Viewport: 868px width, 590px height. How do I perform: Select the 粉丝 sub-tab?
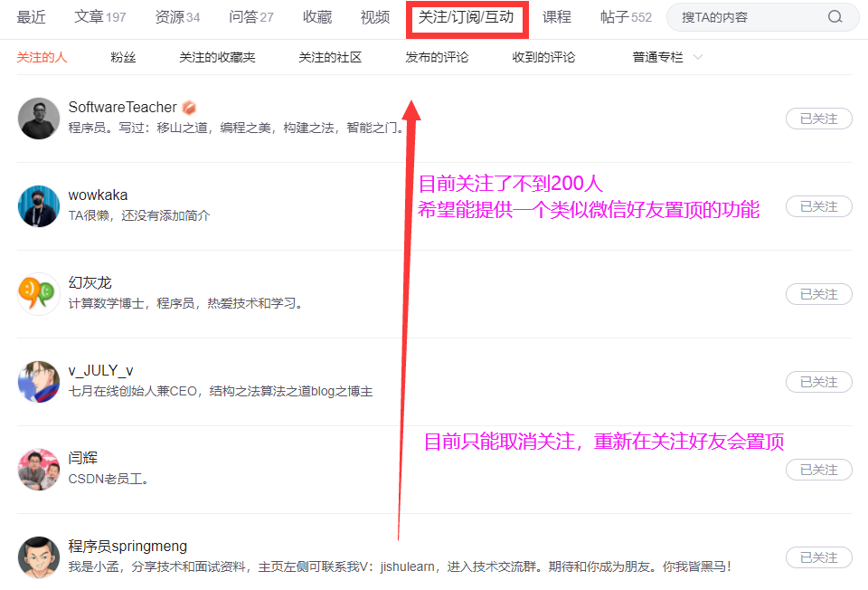click(123, 57)
